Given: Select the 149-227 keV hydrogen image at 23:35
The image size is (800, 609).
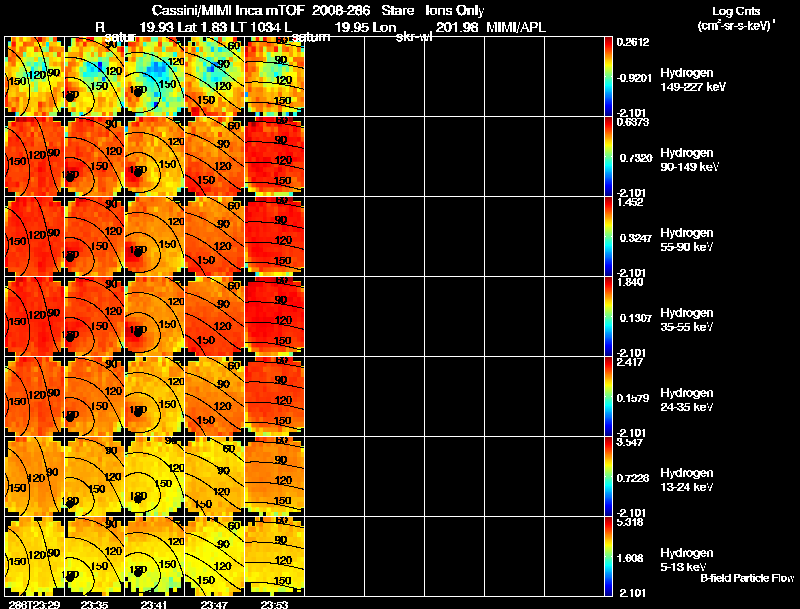Looking at the screenshot, I should pyautogui.click(x=94, y=77).
